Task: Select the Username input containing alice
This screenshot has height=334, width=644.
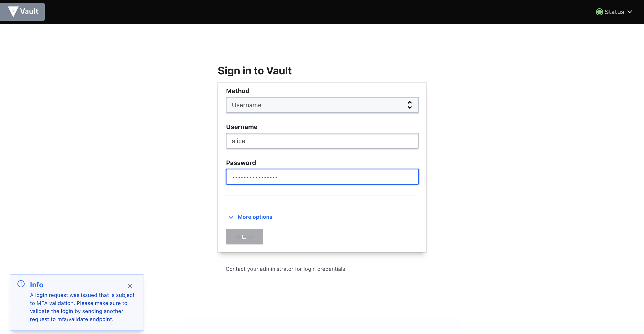Action: [x=322, y=141]
